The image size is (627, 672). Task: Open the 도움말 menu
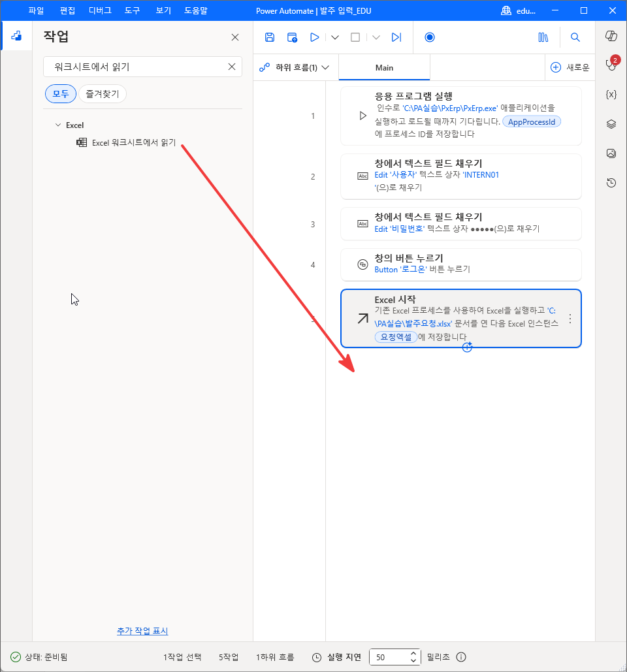click(x=196, y=10)
